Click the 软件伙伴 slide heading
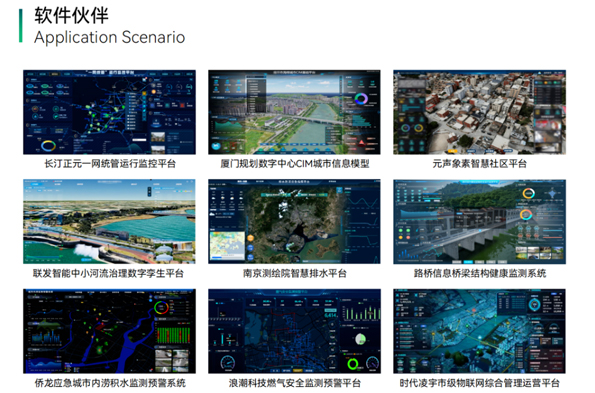595x393 pixels. [x=71, y=16]
